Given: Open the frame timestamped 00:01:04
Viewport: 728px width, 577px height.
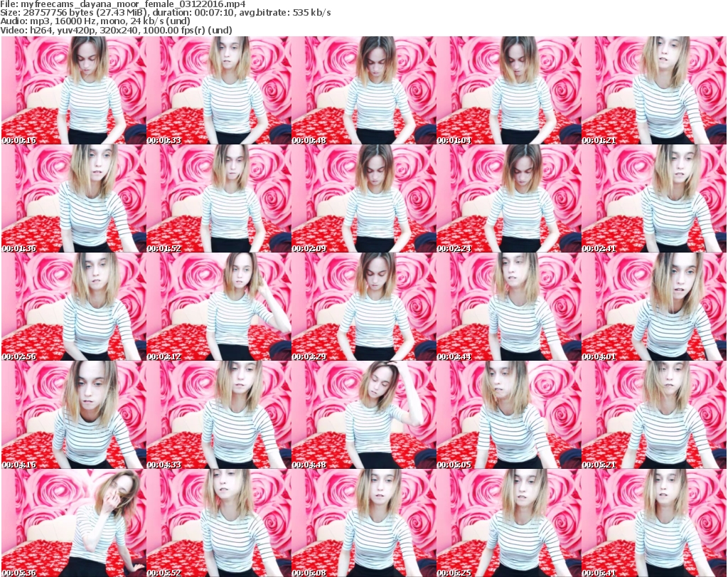Looking at the screenshot, I should tap(508, 90).
